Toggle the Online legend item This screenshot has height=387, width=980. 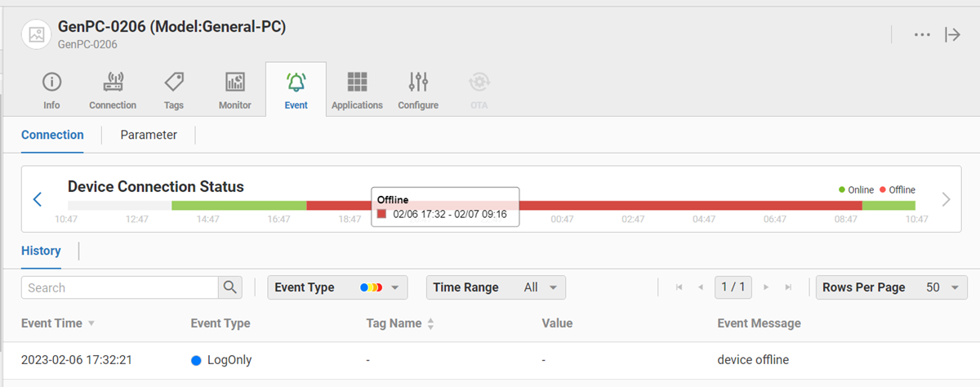(x=856, y=189)
